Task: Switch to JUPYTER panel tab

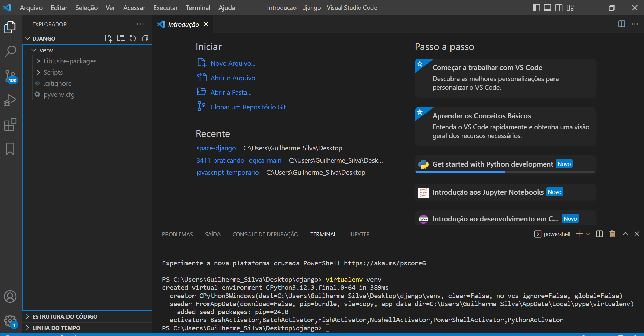Action: coord(359,234)
